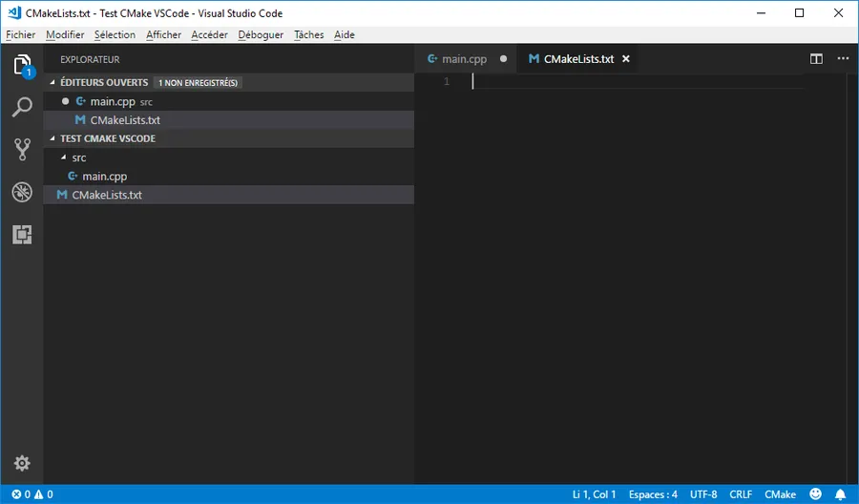Screen dimensions: 859x504
Task: Minimize the Visual Studio Code window
Action: click(761, 12)
